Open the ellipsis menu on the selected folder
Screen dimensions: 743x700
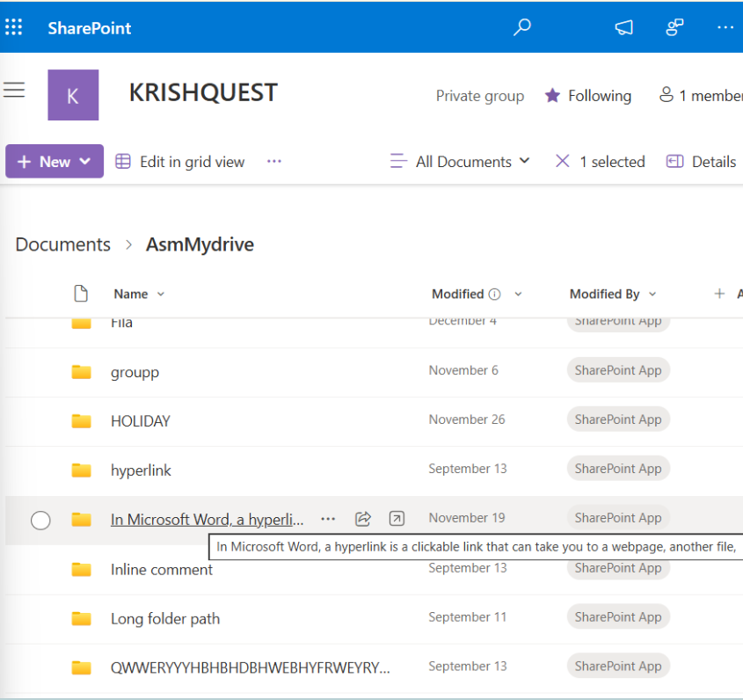tap(328, 519)
